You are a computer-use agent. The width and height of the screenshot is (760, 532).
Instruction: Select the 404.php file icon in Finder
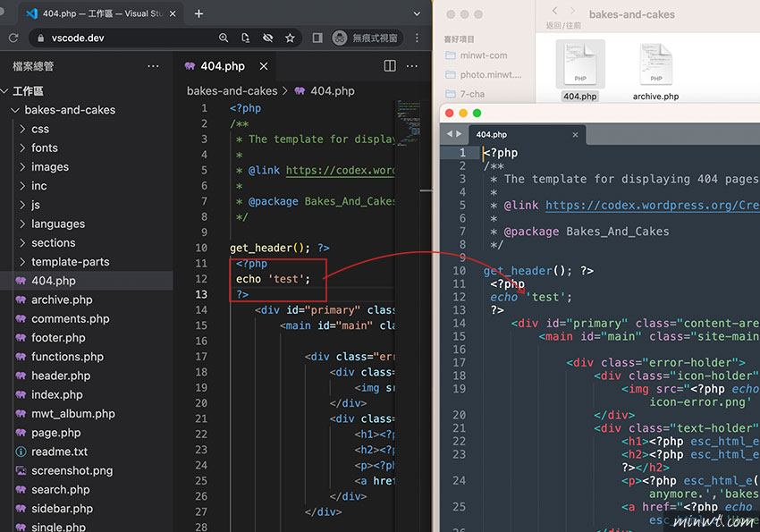(x=580, y=63)
